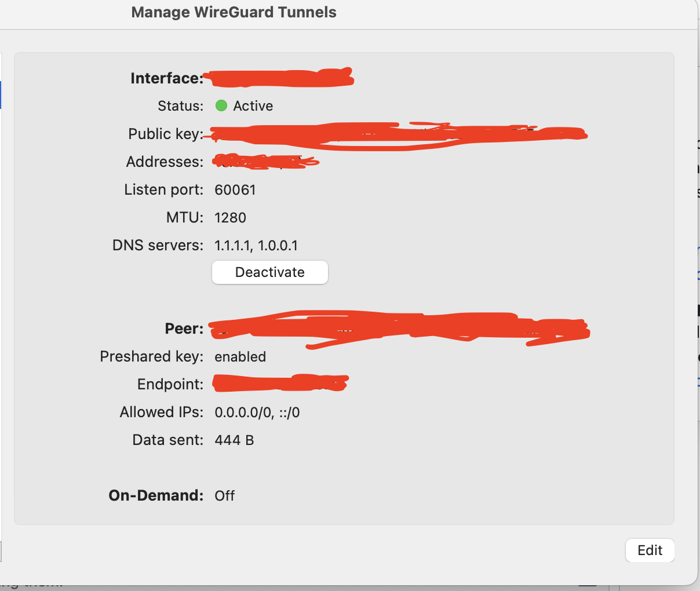Click the Manage WireGuard Tunnels title bar
The image size is (700, 591).
pos(234,12)
